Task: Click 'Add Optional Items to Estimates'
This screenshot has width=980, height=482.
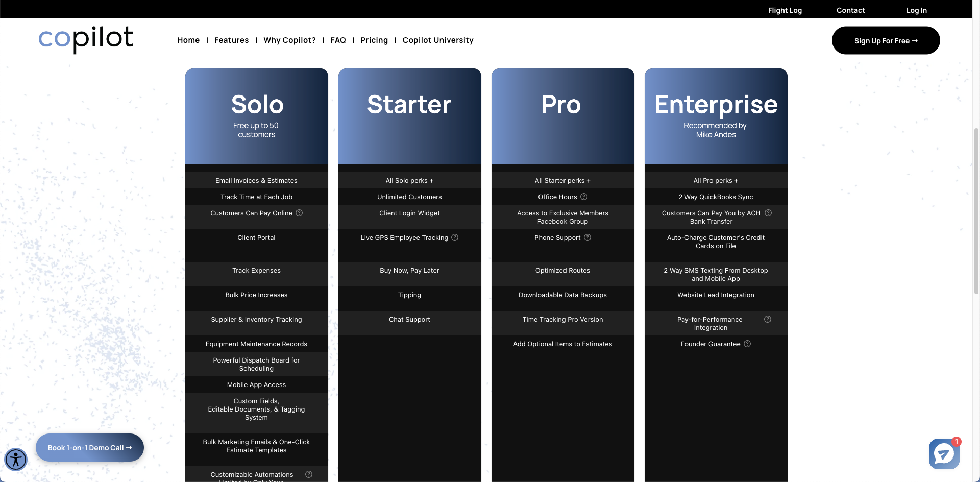Action: click(563, 344)
